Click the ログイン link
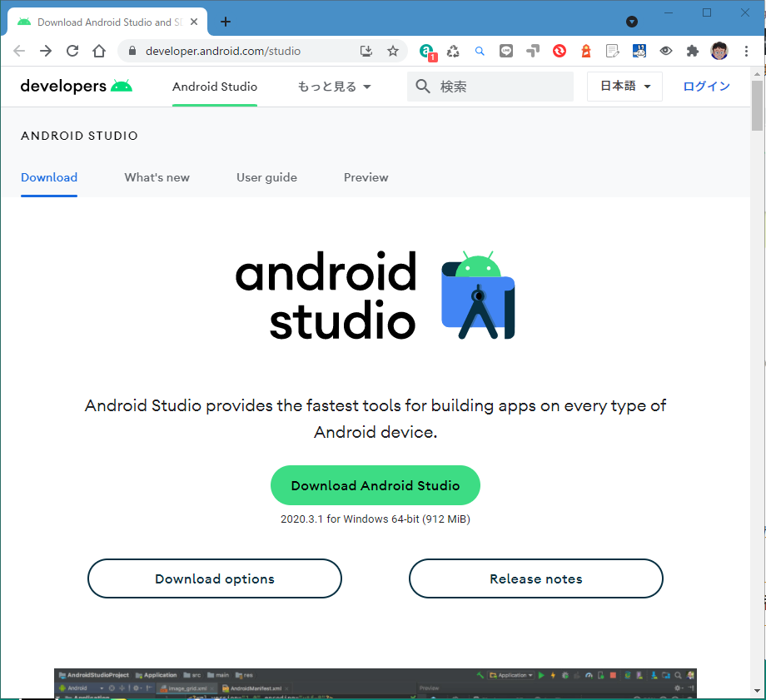Image resolution: width=766 pixels, height=700 pixels. (706, 86)
